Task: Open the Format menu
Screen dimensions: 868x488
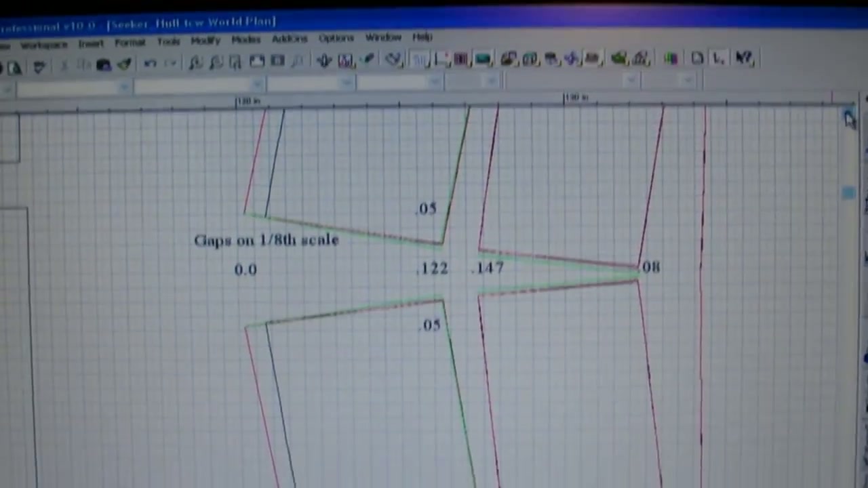Action: [130, 42]
